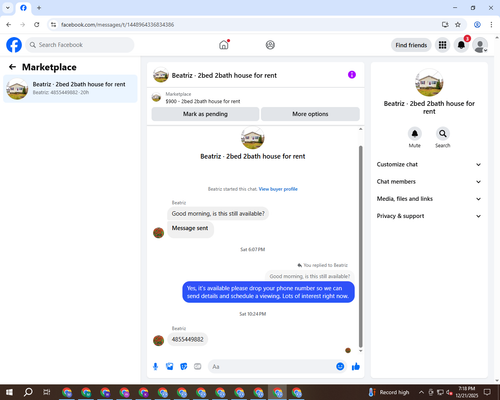Choose a sticker icon

coord(184,367)
